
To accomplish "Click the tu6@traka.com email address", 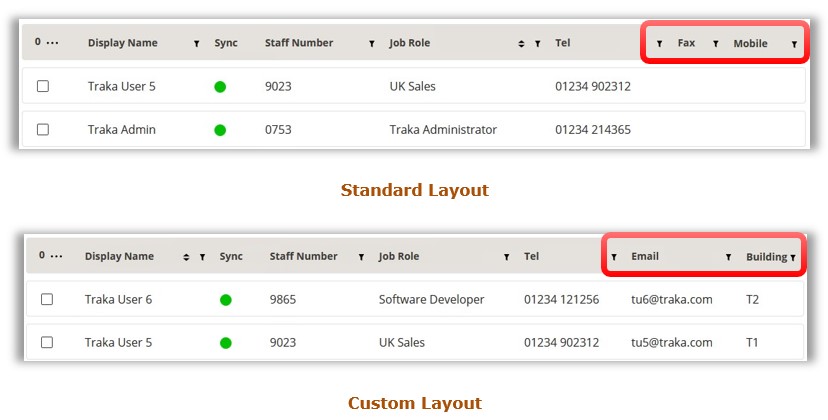I will pyautogui.click(x=671, y=300).
